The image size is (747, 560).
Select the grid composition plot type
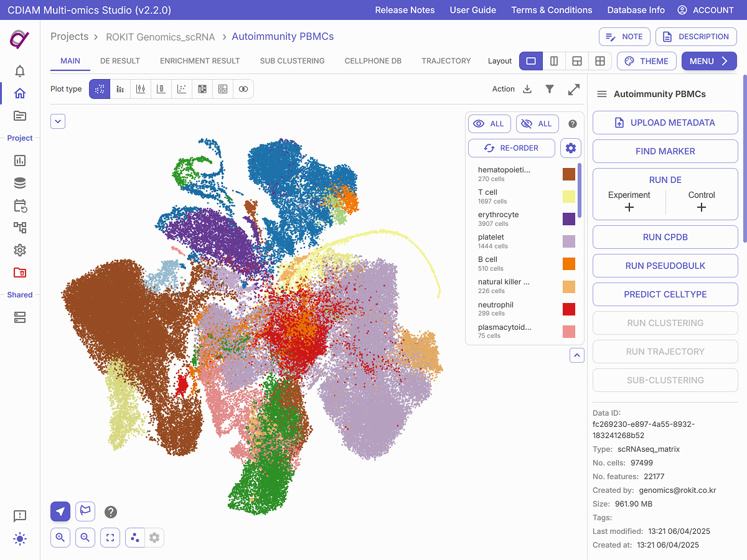click(223, 89)
